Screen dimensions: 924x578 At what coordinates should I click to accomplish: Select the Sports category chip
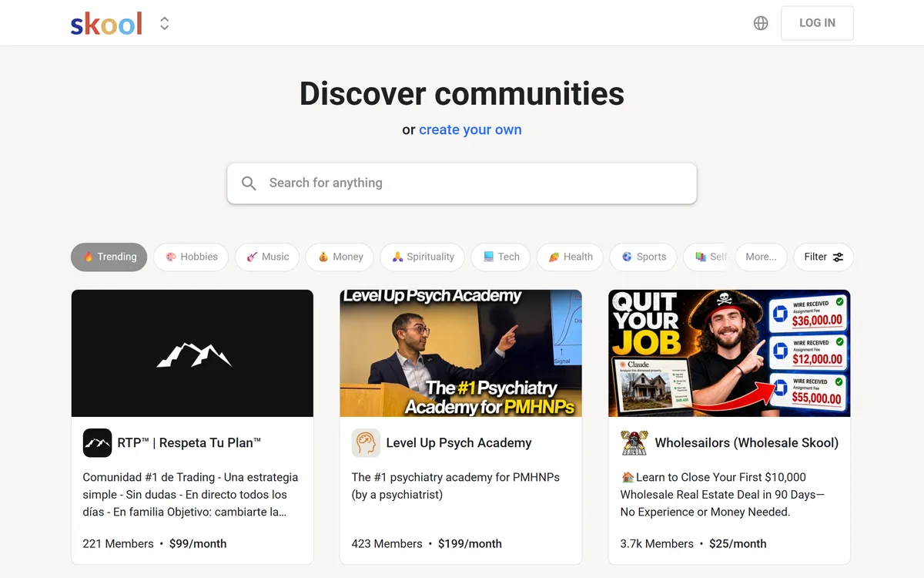643,257
